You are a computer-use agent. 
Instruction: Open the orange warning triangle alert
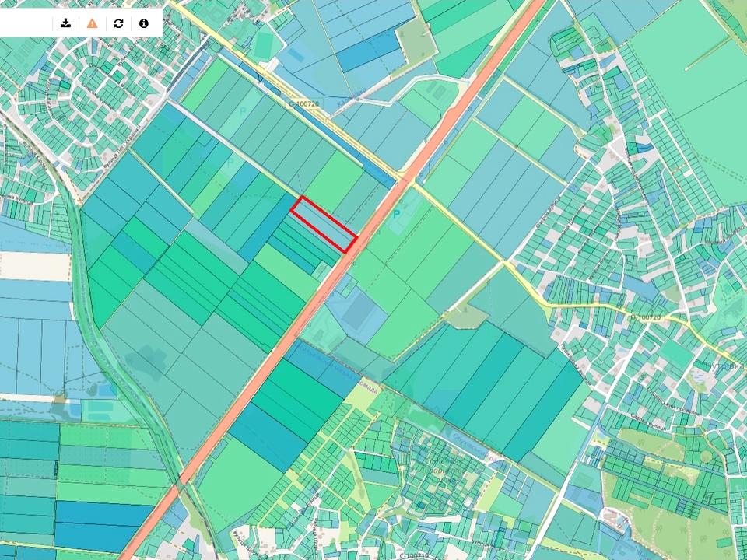pos(92,23)
